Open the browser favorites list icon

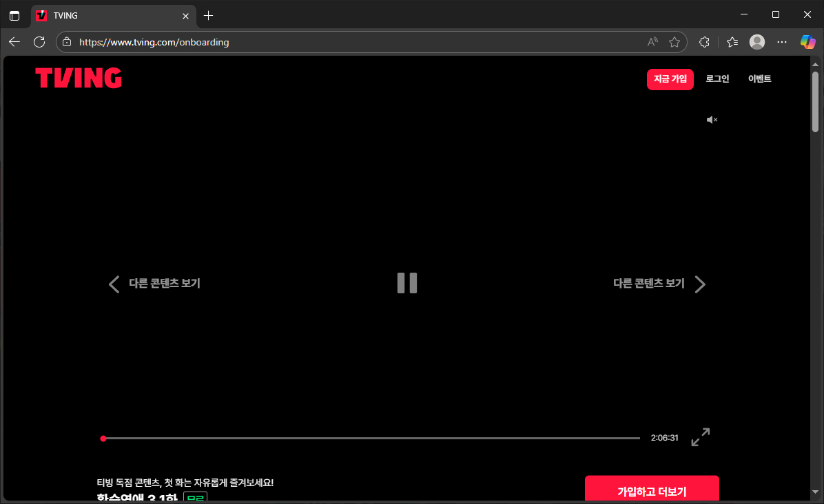click(x=732, y=41)
